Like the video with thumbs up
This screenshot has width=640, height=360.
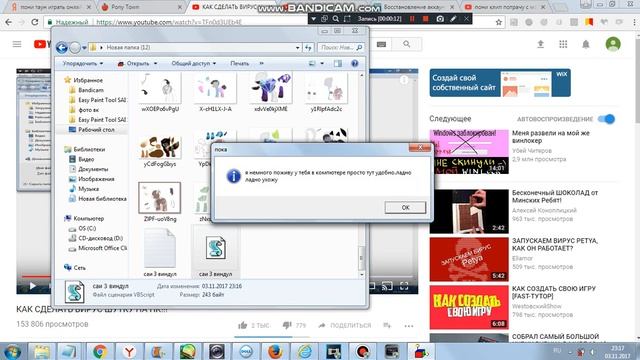coord(243,325)
